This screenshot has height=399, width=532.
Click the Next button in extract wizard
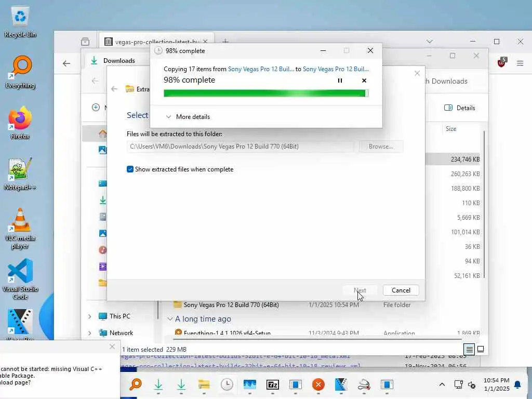[360, 290]
